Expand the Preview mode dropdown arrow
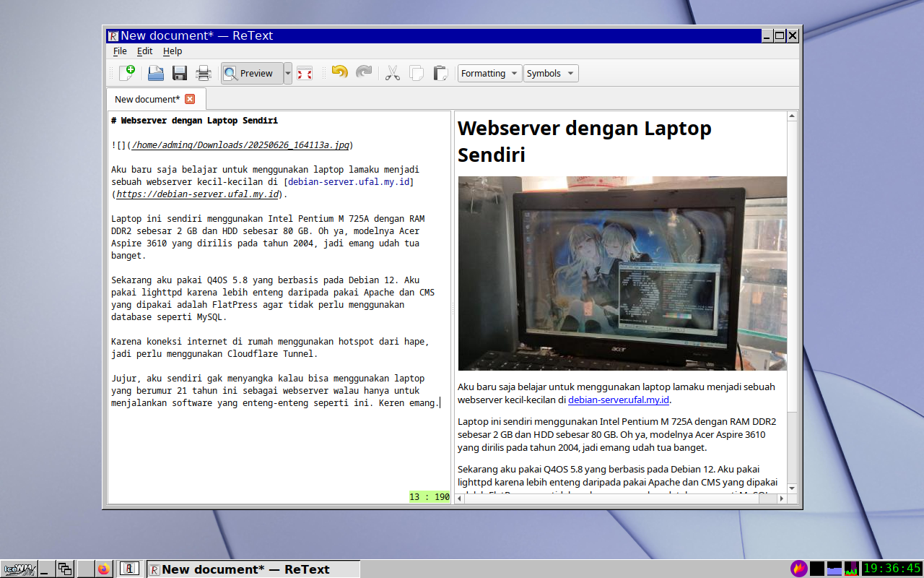Screen dimensions: 924x578 click(287, 73)
